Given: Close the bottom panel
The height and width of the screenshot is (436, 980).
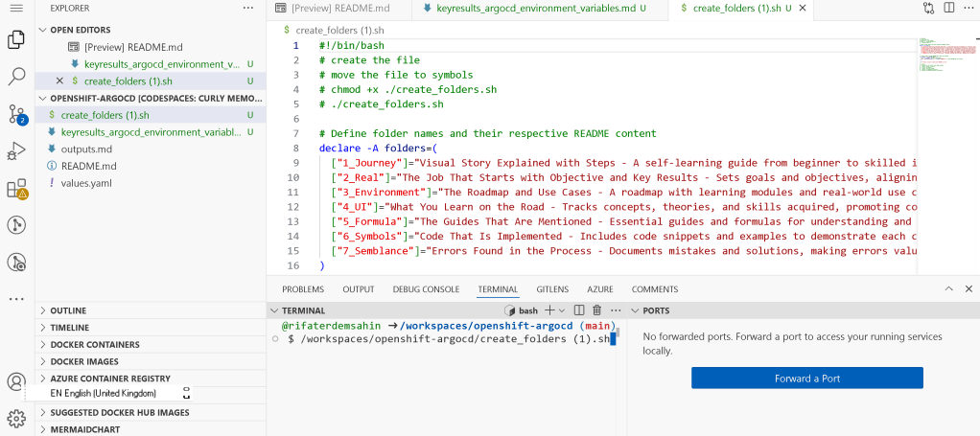Looking at the screenshot, I should [x=968, y=288].
